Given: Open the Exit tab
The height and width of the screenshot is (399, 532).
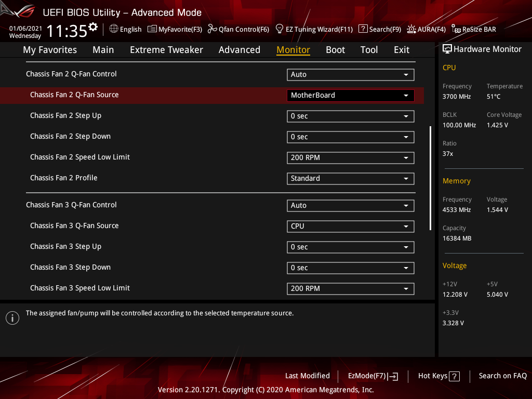Looking at the screenshot, I should [x=402, y=50].
